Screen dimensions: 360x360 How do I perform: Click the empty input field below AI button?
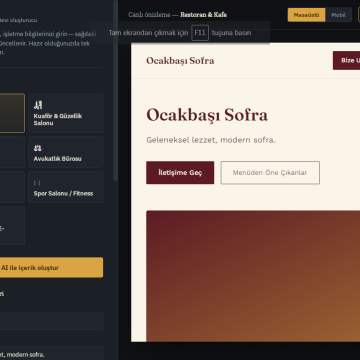[x=50, y=321]
